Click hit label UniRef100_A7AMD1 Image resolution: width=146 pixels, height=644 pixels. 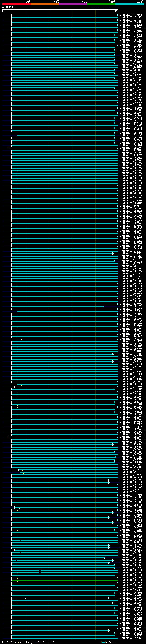pyautogui.click(x=131, y=445)
